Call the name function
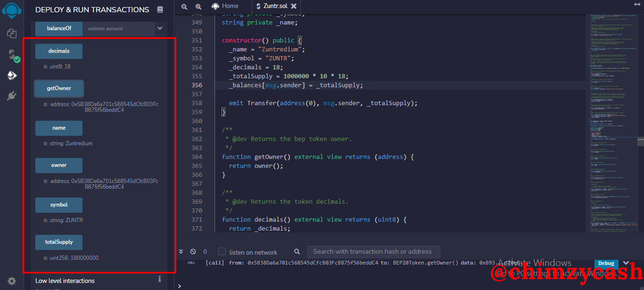This screenshot has width=644, height=290. click(x=59, y=128)
